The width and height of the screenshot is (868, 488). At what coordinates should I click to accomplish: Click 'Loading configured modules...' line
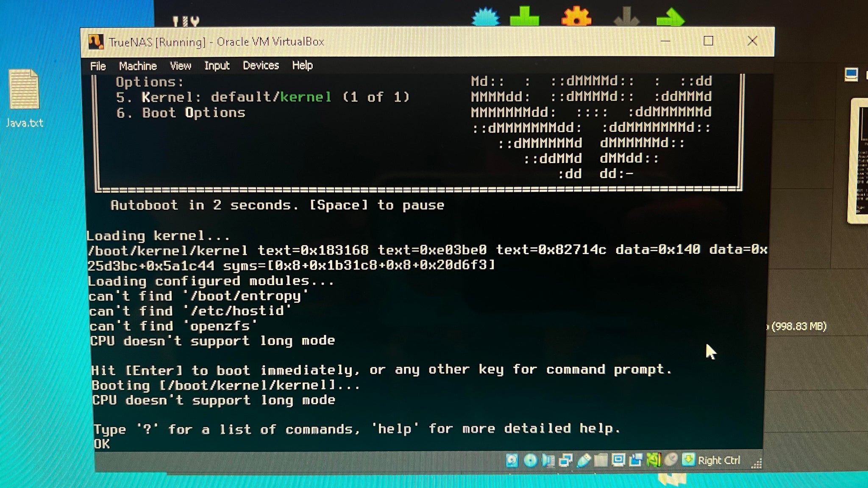tap(211, 281)
